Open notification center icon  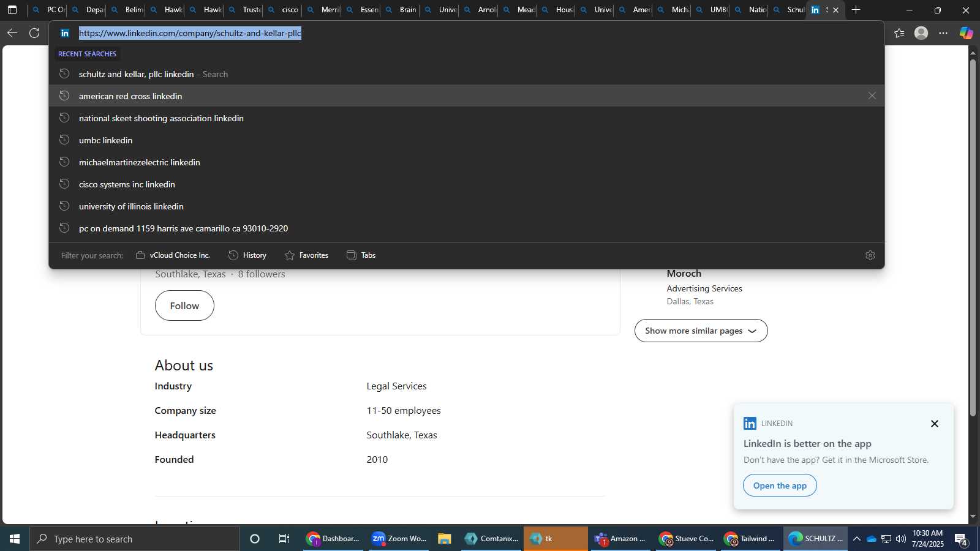coord(961,539)
